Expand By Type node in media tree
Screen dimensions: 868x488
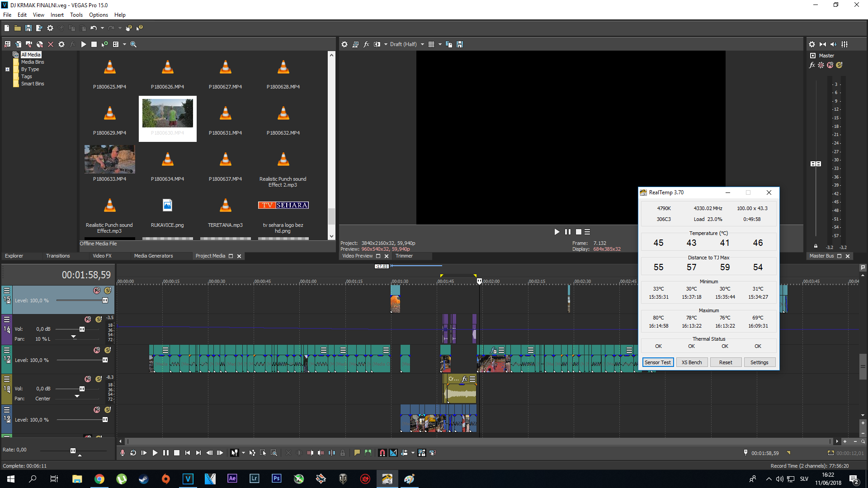[x=7, y=70]
